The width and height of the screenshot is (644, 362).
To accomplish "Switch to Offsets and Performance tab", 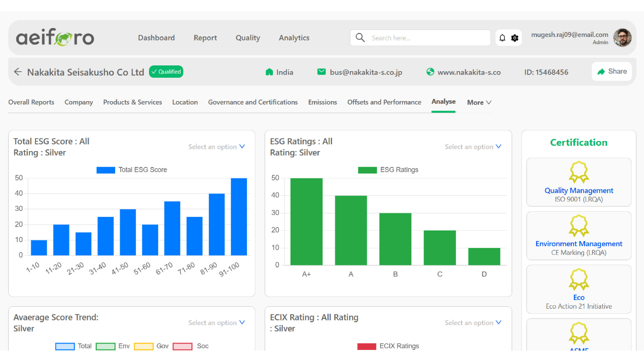I will (x=384, y=102).
